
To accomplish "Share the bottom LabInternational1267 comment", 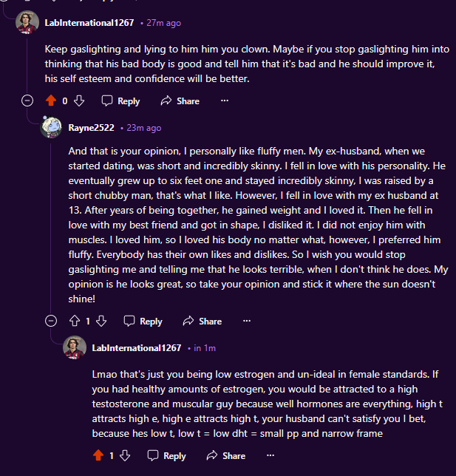I will click(x=225, y=456).
